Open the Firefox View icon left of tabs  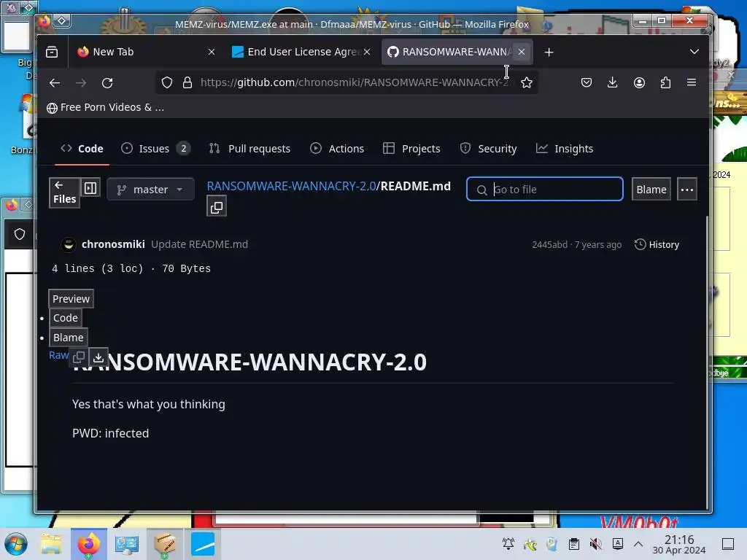coord(52,52)
